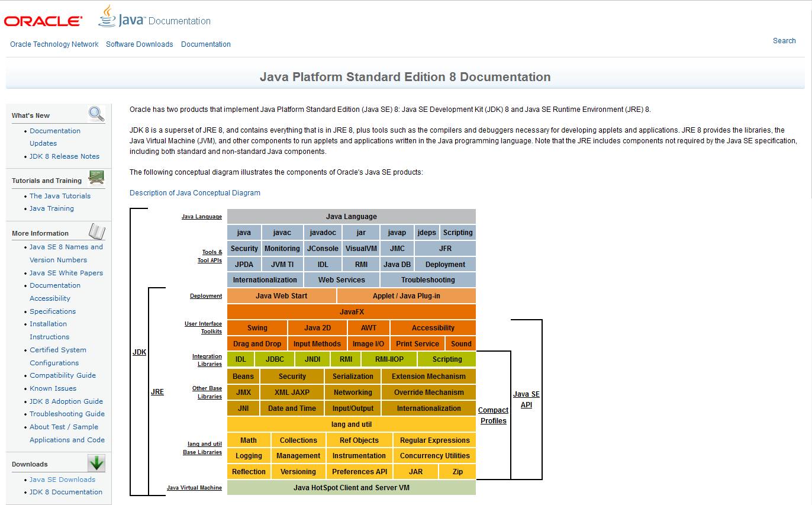
Task: Click the Java SE API label
Action: (x=526, y=400)
